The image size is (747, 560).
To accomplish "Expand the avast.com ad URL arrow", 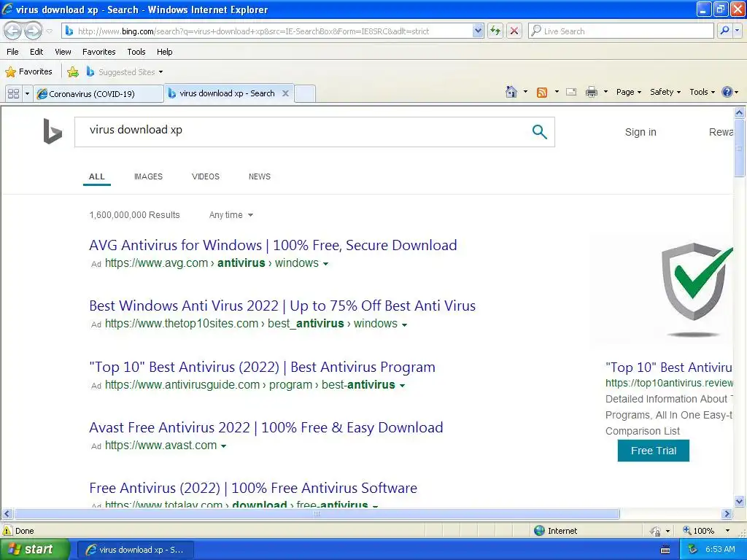I will click(223, 446).
